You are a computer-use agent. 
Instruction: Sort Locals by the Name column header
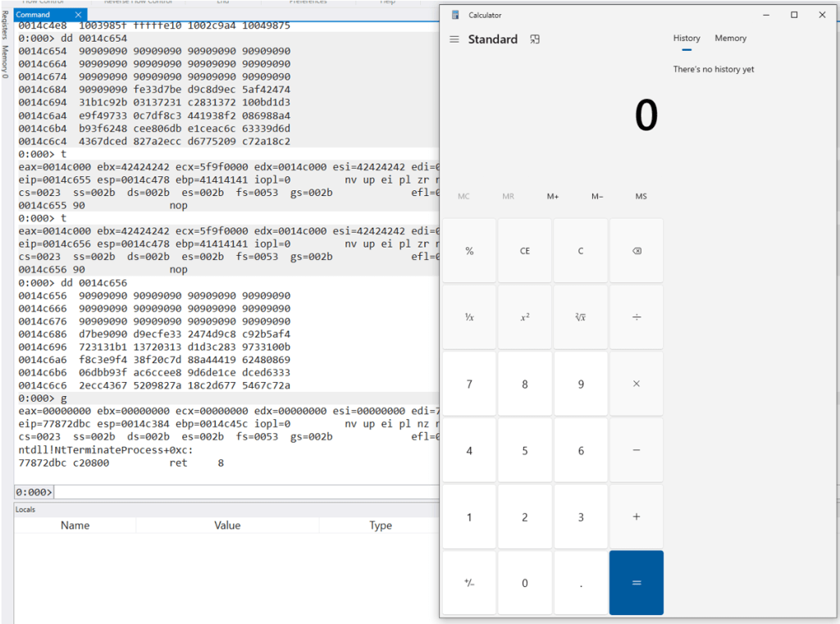[x=75, y=526]
